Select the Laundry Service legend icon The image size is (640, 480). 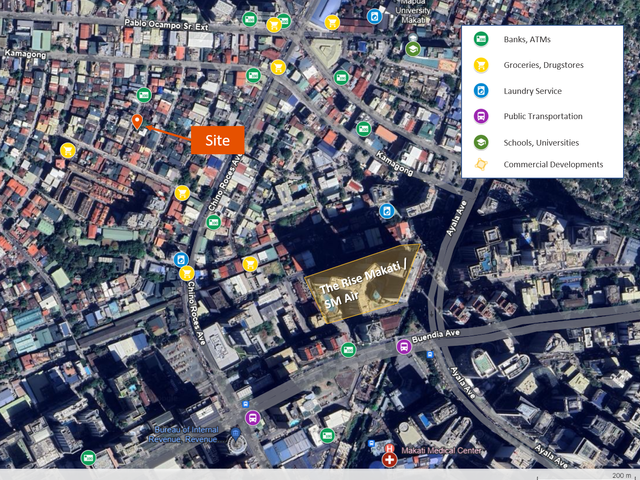(481, 91)
